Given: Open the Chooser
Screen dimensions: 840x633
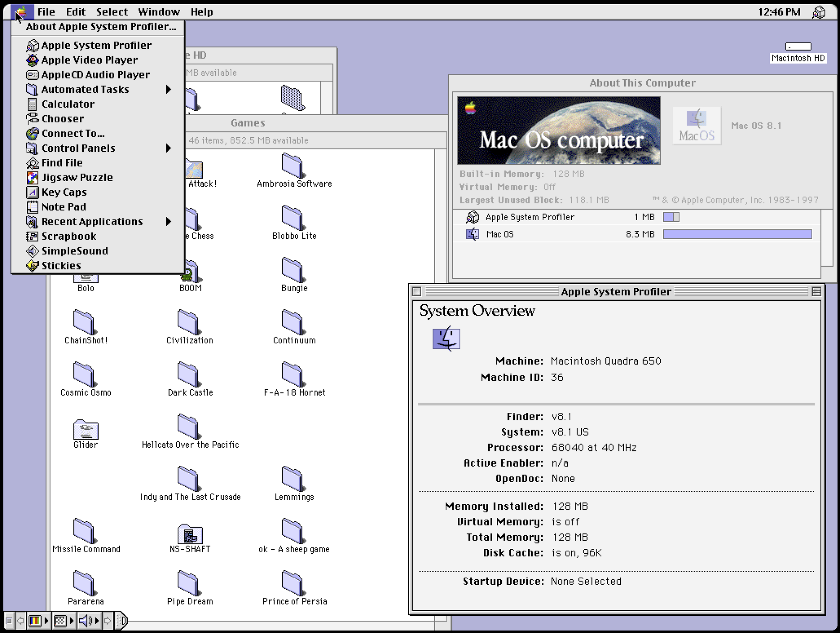Looking at the screenshot, I should [x=63, y=119].
